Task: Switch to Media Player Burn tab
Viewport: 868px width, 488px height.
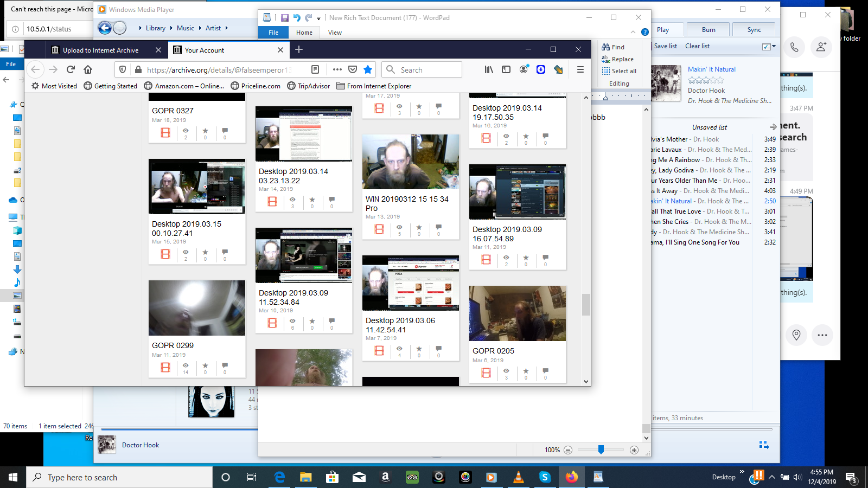Action: coord(709,30)
